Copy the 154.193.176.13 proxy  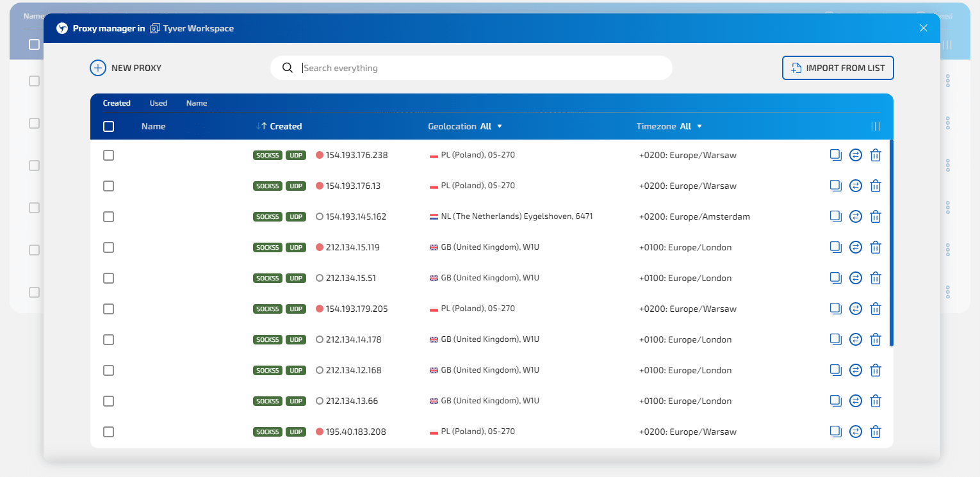click(x=835, y=186)
